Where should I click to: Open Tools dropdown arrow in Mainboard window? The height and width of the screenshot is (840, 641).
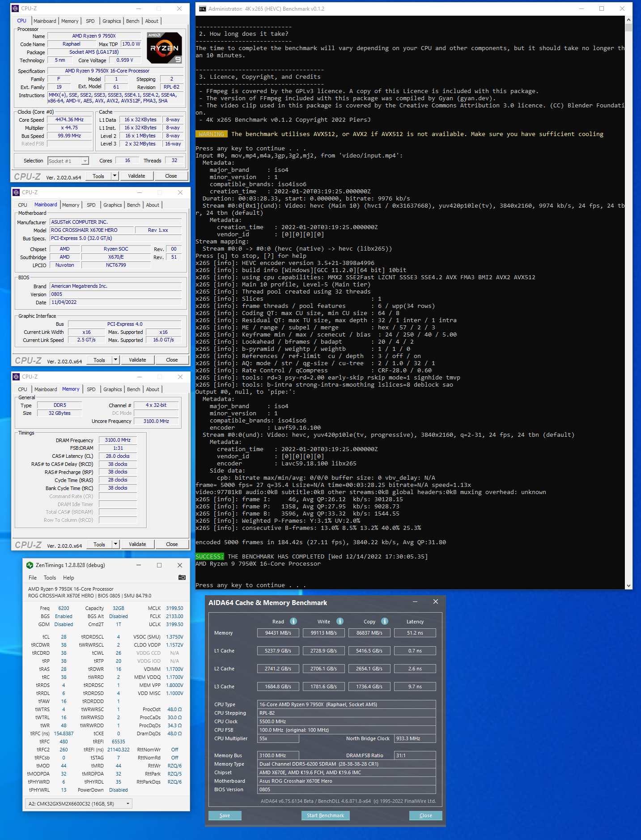(x=115, y=360)
